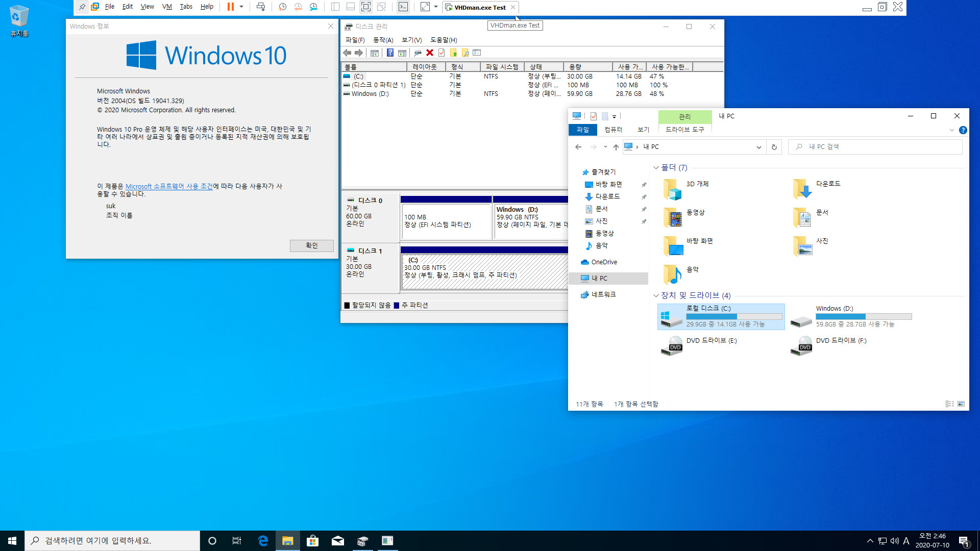Open recent locations dropdown in Explorer
The height and width of the screenshot is (551, 980).
click(605, 147)
